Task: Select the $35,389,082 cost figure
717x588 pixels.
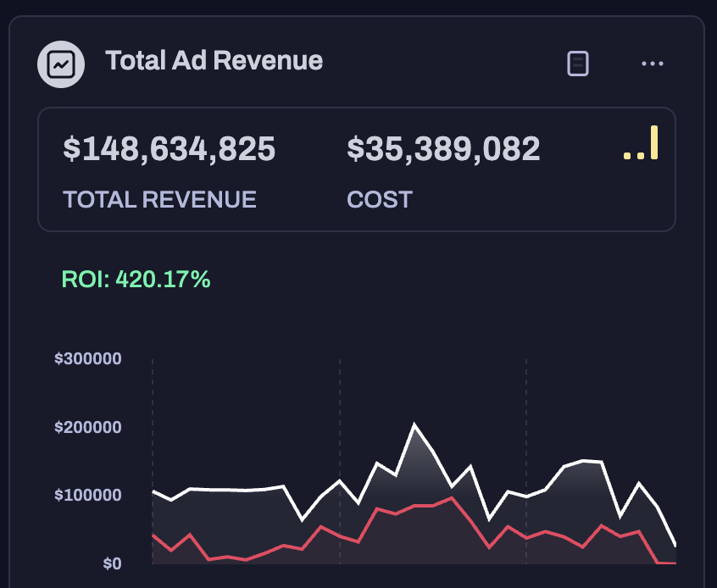Action: (443, 149)
